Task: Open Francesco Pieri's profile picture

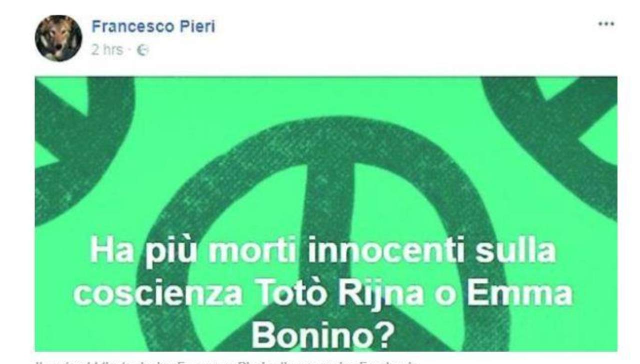Action: click(58, 38)
